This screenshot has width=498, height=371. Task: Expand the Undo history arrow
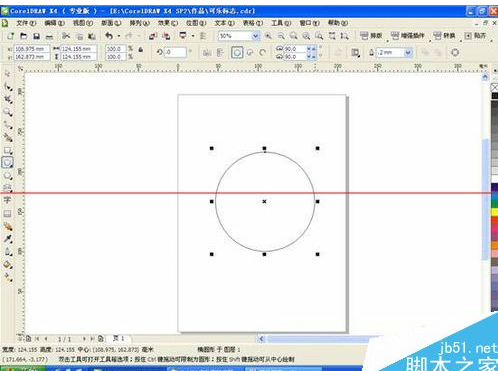coord(119,36)
